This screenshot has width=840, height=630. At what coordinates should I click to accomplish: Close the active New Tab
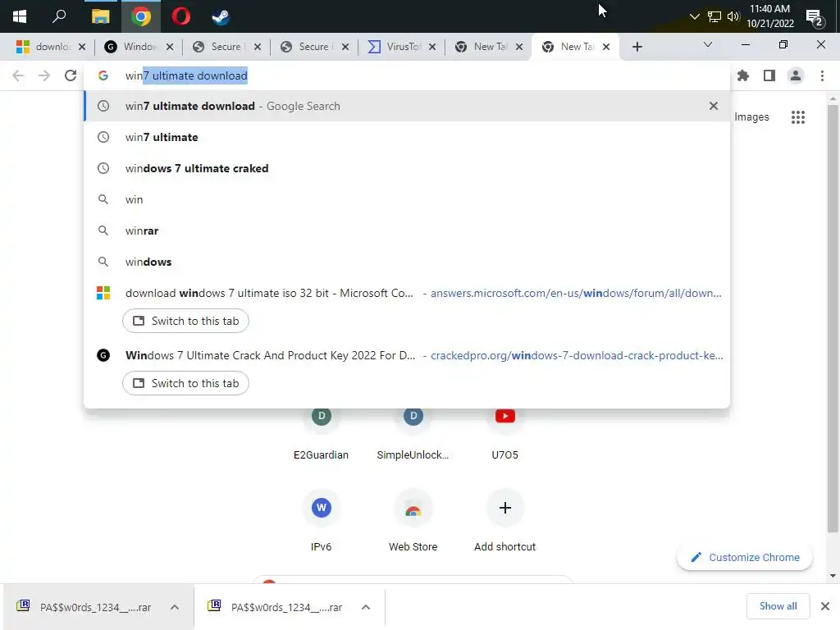pos(606,47)
